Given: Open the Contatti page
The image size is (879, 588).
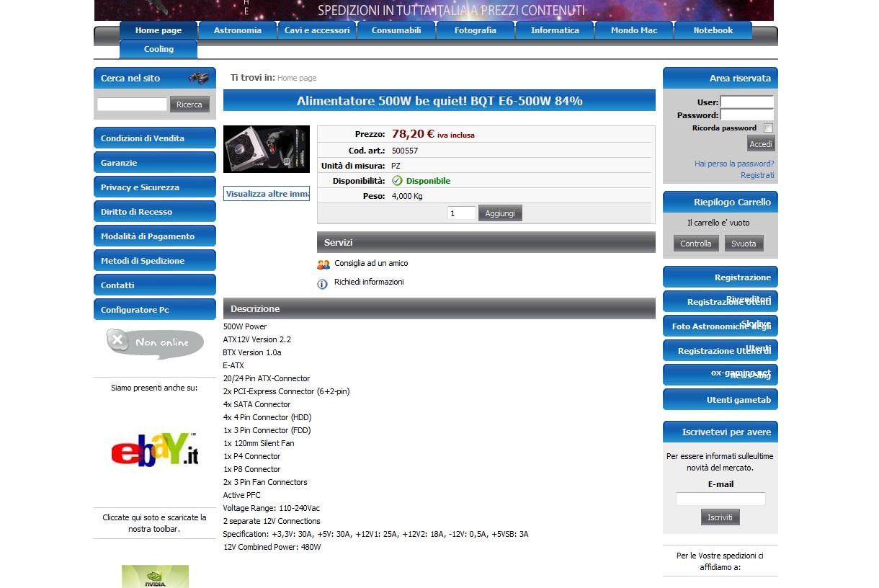Looking at the screenshot, I should click(x=155, y=285).
